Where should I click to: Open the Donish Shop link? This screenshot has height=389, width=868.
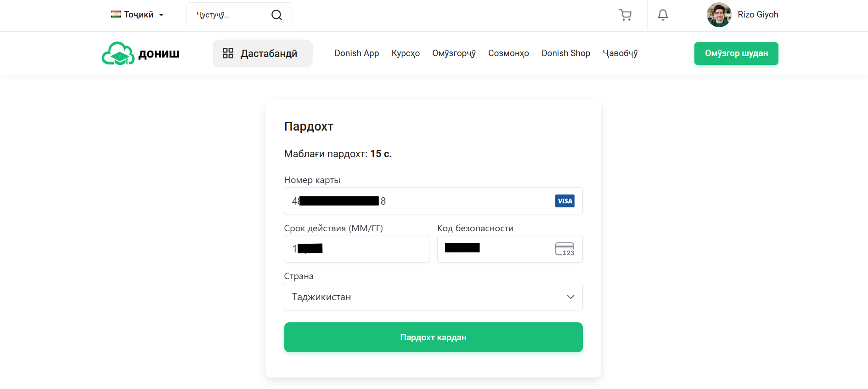tap(565, 53)
